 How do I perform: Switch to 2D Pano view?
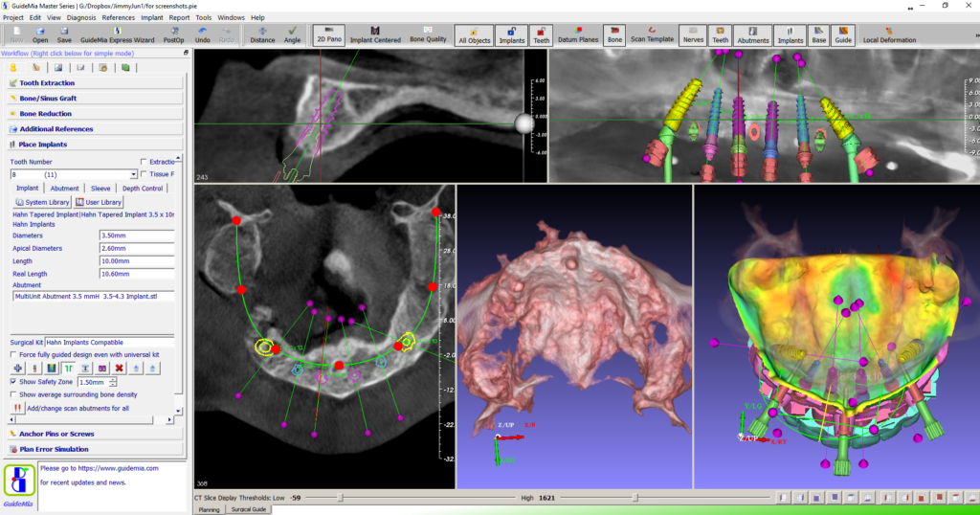click(330, 35)
